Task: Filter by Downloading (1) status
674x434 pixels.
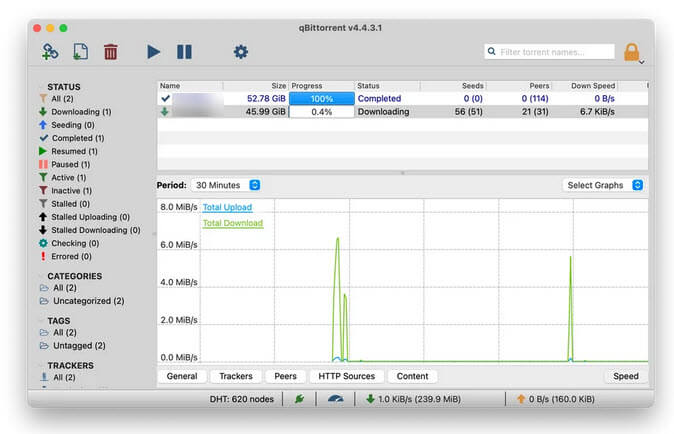Action: [x=75, y=112]
